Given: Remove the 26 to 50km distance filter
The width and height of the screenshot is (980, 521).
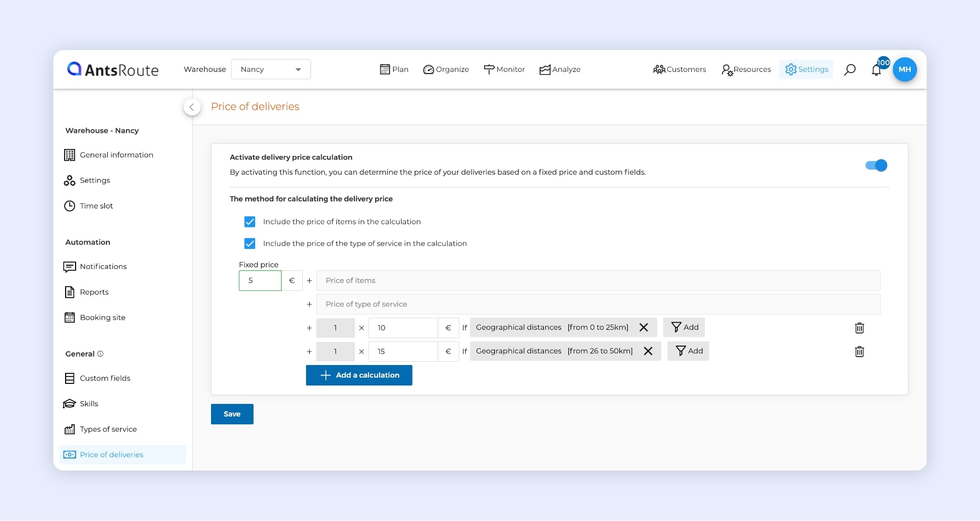Looking at the screenshot, I should (x=648, y=351).
